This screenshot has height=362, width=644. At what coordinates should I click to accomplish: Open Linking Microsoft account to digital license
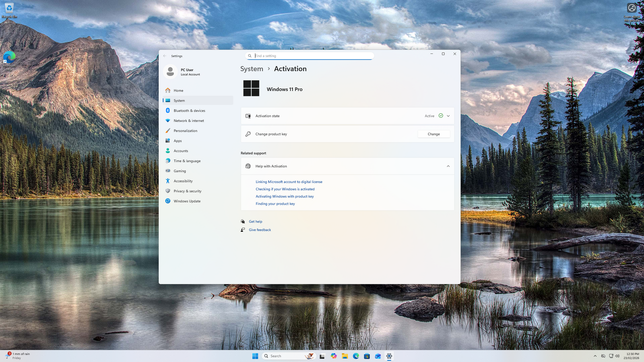point(289,182)
